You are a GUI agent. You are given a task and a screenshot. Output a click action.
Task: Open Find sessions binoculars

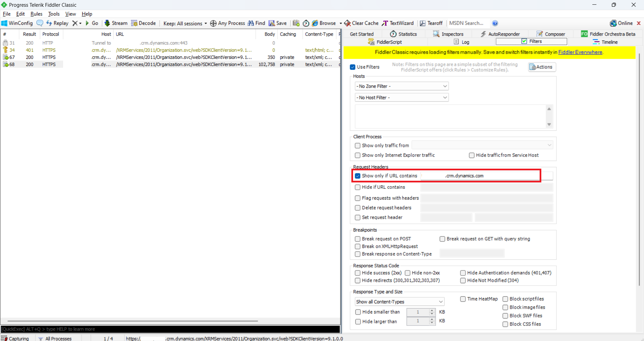coord(256,23)
